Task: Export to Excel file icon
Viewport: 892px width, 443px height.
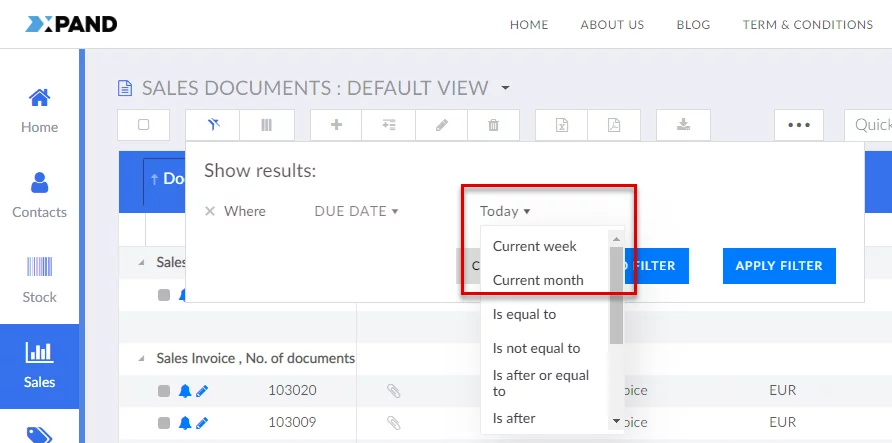Action: [562, 125]
